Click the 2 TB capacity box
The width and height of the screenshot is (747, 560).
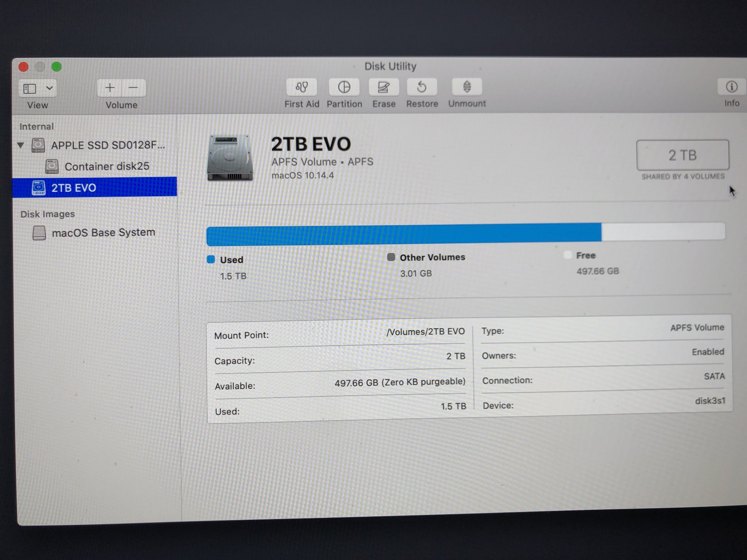pos(682,155)
